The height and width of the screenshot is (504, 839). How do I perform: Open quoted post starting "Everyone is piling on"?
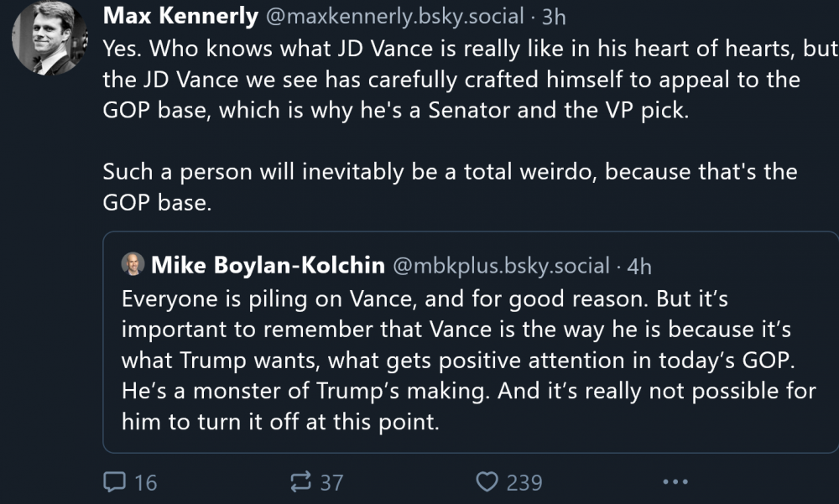[468, 361]
